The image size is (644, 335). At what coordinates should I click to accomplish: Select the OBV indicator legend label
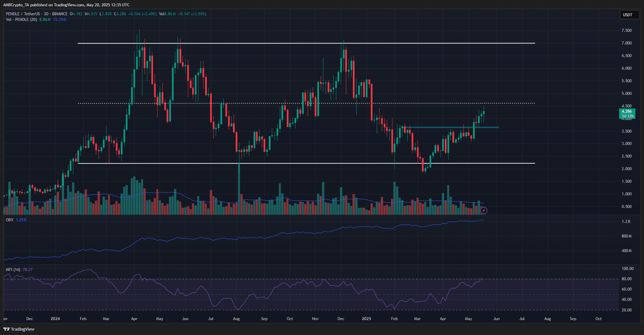[x=10, y=220]
